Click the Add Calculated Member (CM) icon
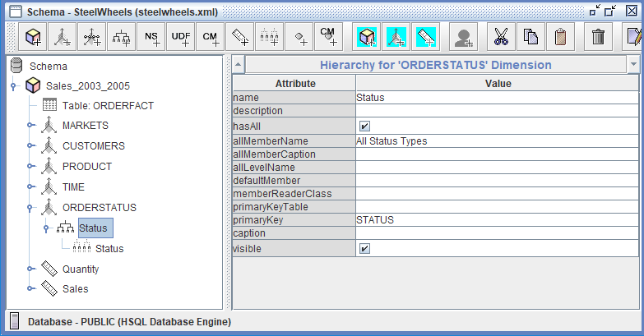The width and height of the screenshot is (644, 336). click(x=211, y=37)
